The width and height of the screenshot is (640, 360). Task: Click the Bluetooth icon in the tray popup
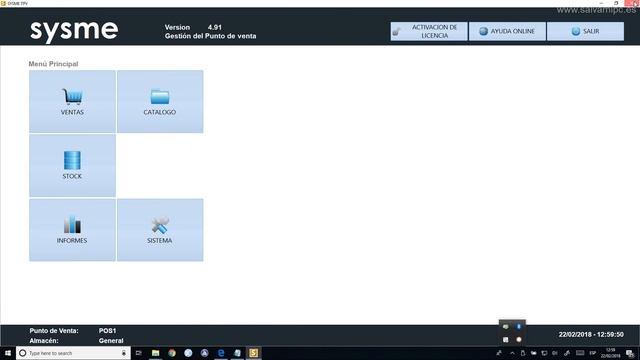519,327
